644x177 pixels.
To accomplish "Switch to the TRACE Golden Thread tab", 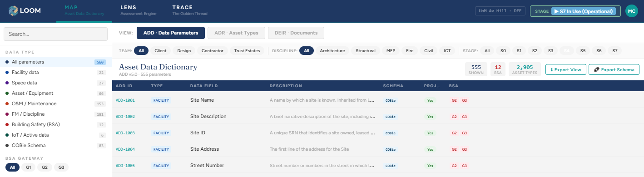I will point(190,11).
